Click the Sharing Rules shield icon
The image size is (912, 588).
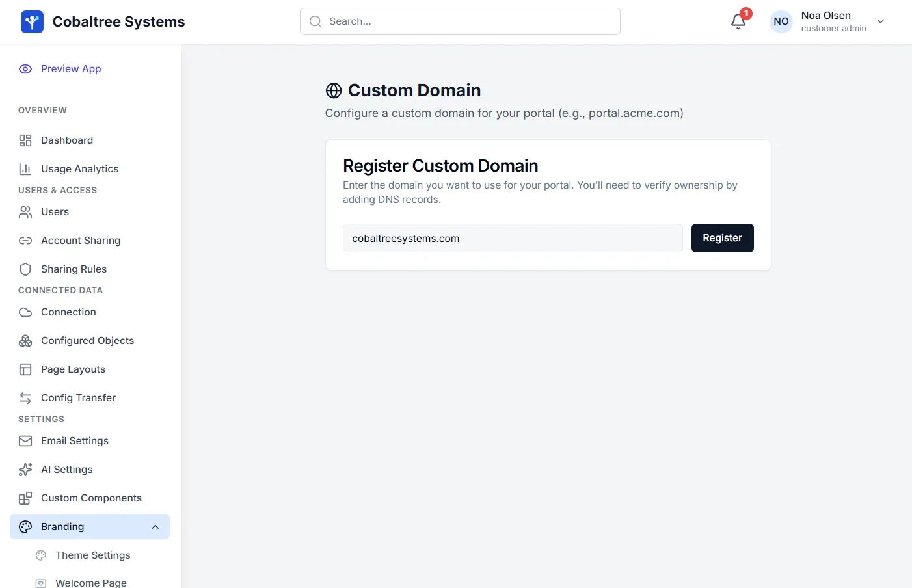point(25,269)
